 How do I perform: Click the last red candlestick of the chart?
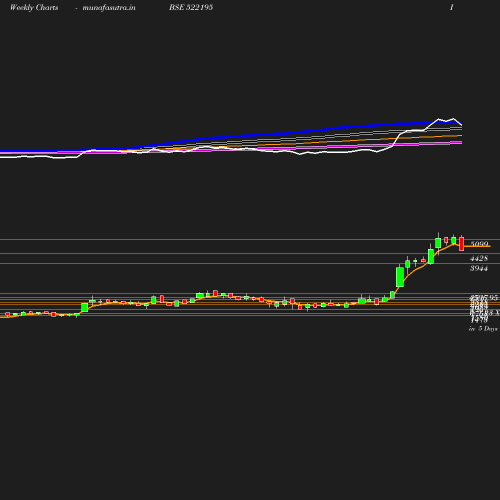point(462,244)
